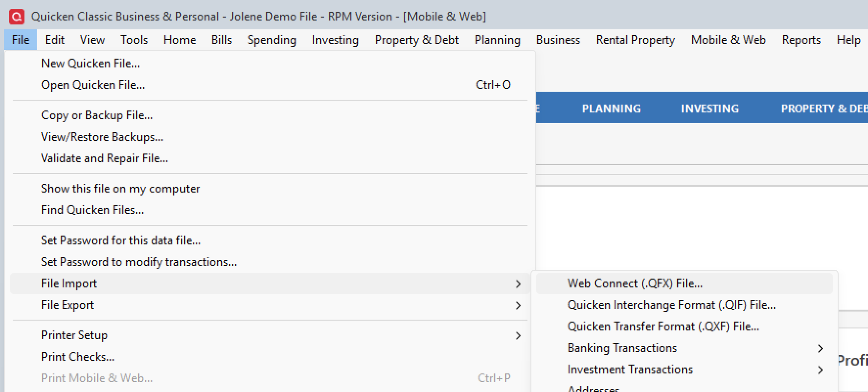This screenshot has height=392, width=868.
Task: Open the Mobile & Web menu
Action: click(729, 40)
